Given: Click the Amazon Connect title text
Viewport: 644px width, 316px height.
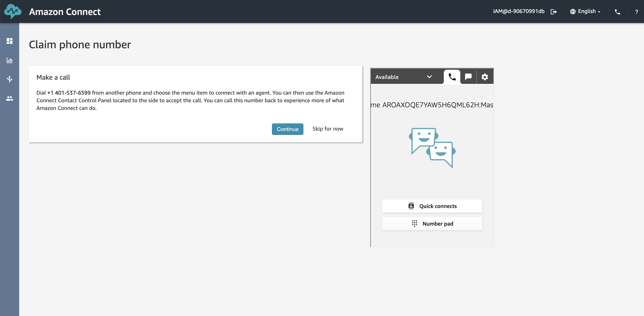Looking at the screenshot, I should (x=65, y=12).
